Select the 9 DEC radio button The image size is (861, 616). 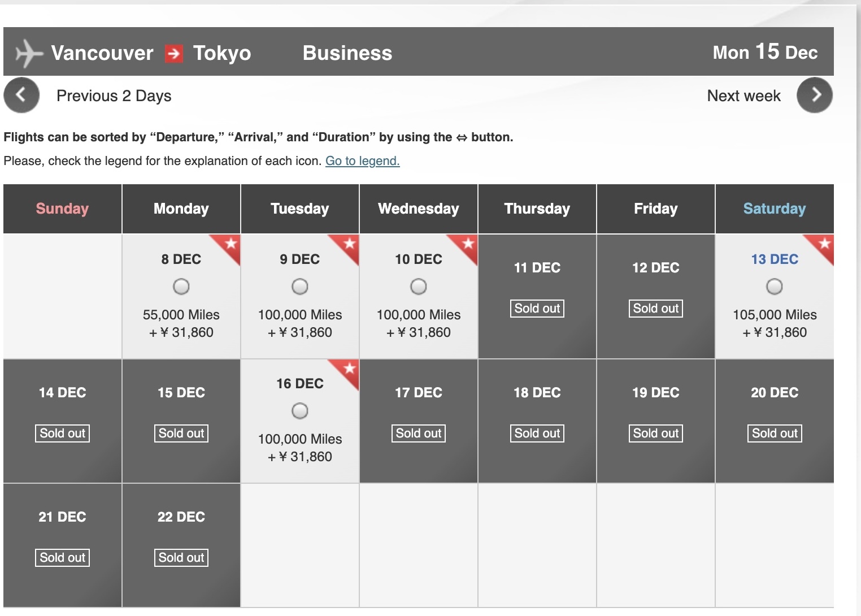[299, 287]
